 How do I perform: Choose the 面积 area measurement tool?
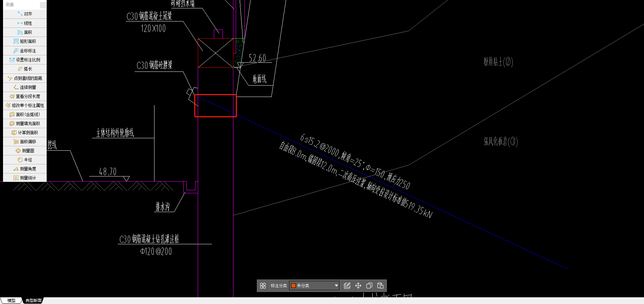click(25, 32)
